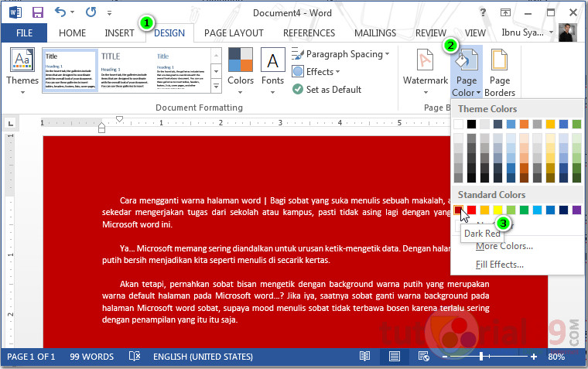Choose the Yellow standard color swatch
Image resolution: width=588 pixels, height=369 pixels.
[x=497, y=210]
